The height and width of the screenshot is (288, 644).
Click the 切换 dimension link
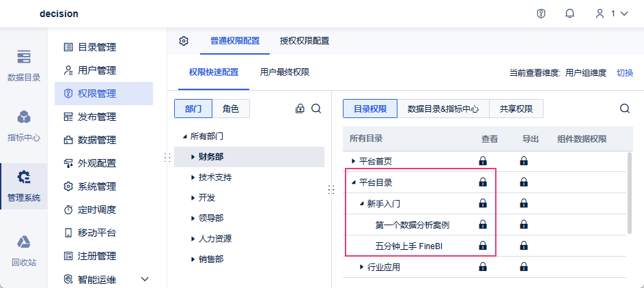coord(625,72)
